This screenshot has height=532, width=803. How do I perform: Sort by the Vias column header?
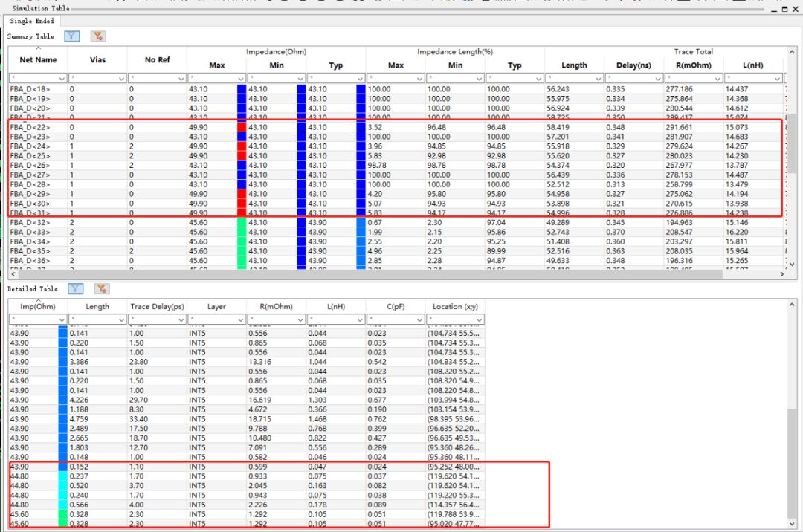click(x=97, y=60)
